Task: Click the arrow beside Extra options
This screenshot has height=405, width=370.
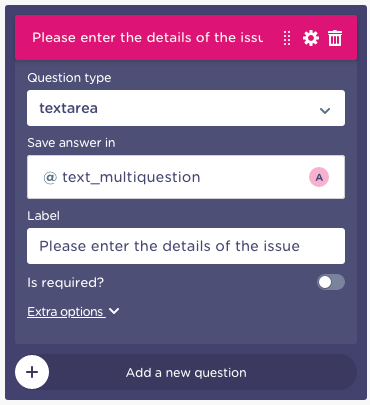Action: 114,311
